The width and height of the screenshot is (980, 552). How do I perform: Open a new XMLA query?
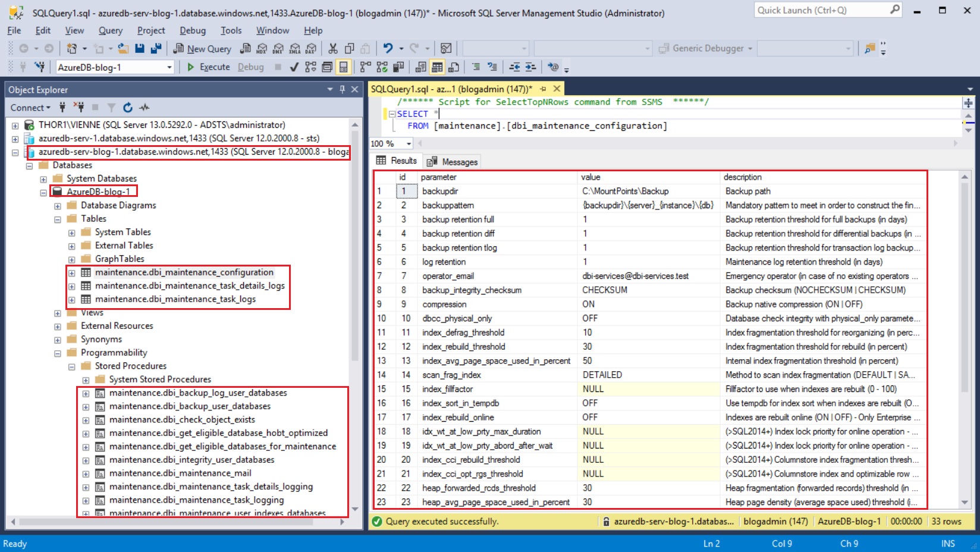(295, 48)
